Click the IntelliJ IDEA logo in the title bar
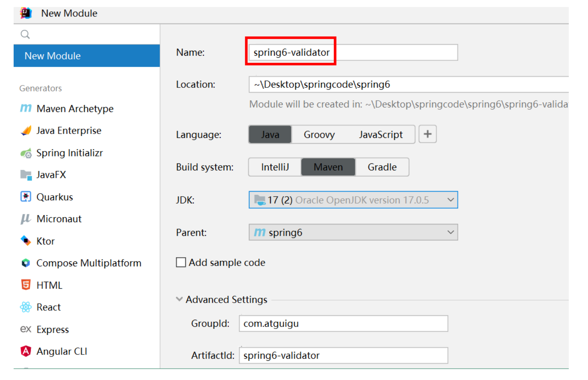 (26, 13)
